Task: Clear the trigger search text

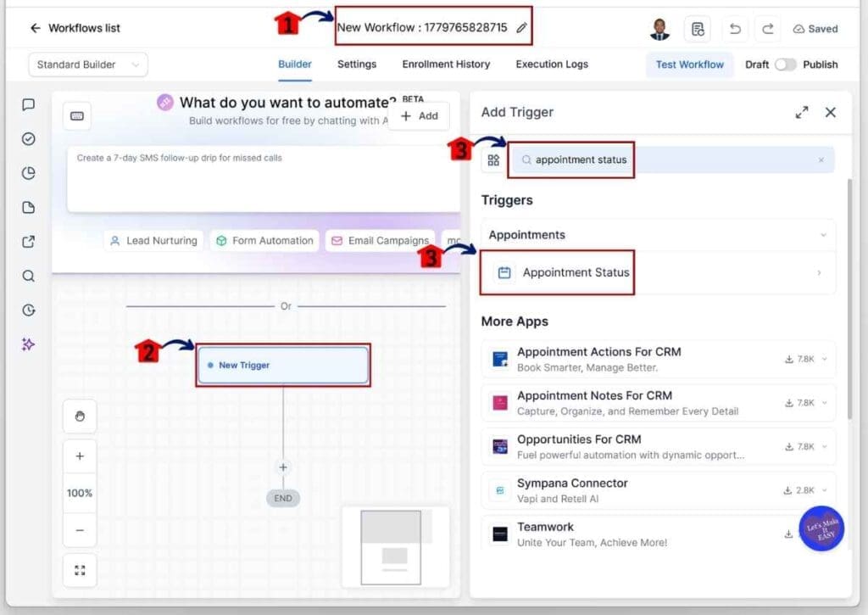Action: [821, 160]
